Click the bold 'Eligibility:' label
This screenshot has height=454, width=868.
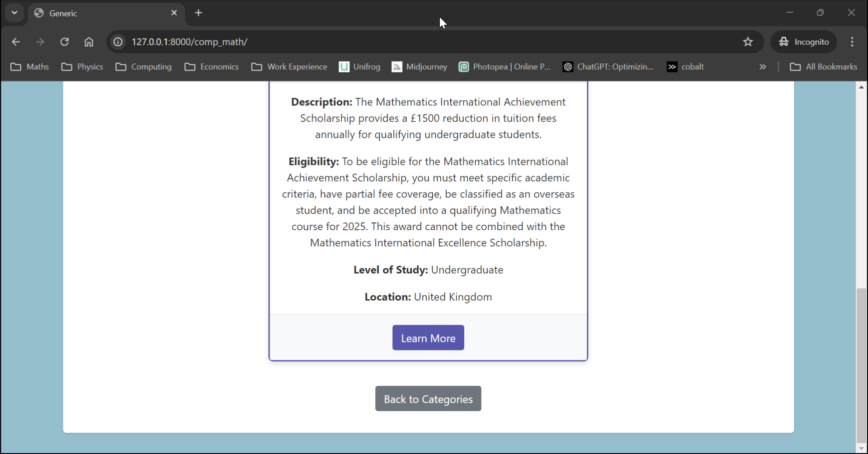(314, 162)
